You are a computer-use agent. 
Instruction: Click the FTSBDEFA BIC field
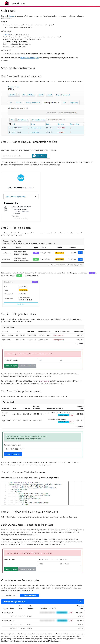[x=70, y=560]
